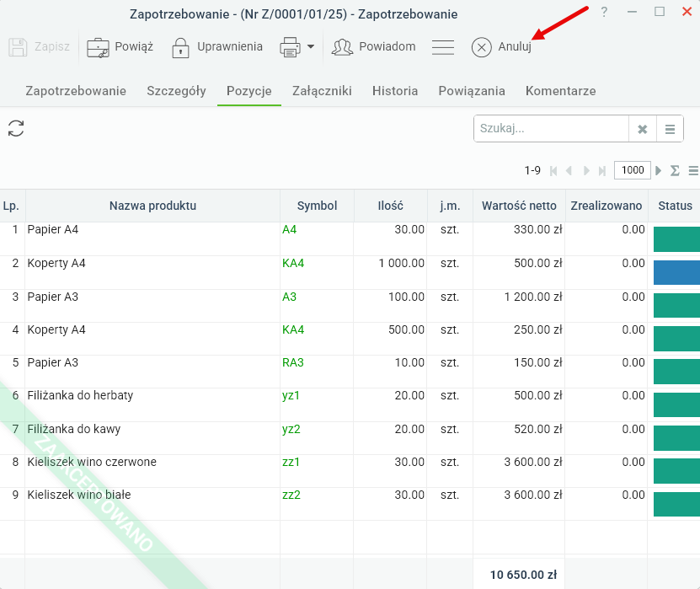This screenshot has width=700, height=589.
Task: Sort by Wartość netto column header
Action: click(x=519, y=206)
